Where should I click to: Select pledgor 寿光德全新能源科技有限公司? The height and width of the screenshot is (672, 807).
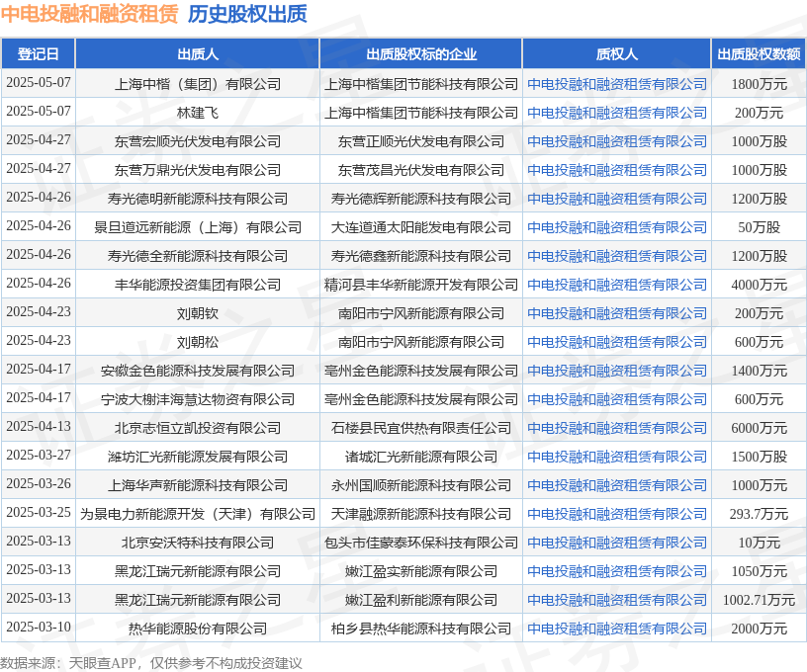coord(198,256)
